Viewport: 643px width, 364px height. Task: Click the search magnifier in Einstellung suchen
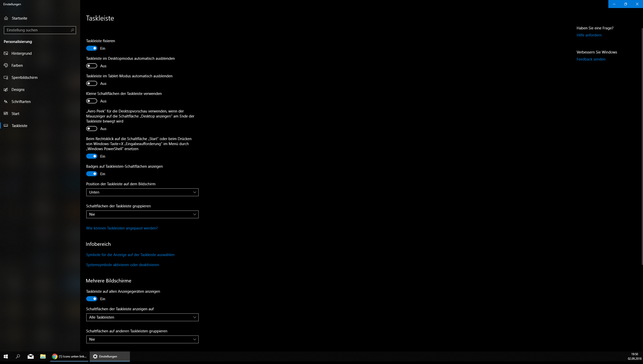tap(72, 30)
